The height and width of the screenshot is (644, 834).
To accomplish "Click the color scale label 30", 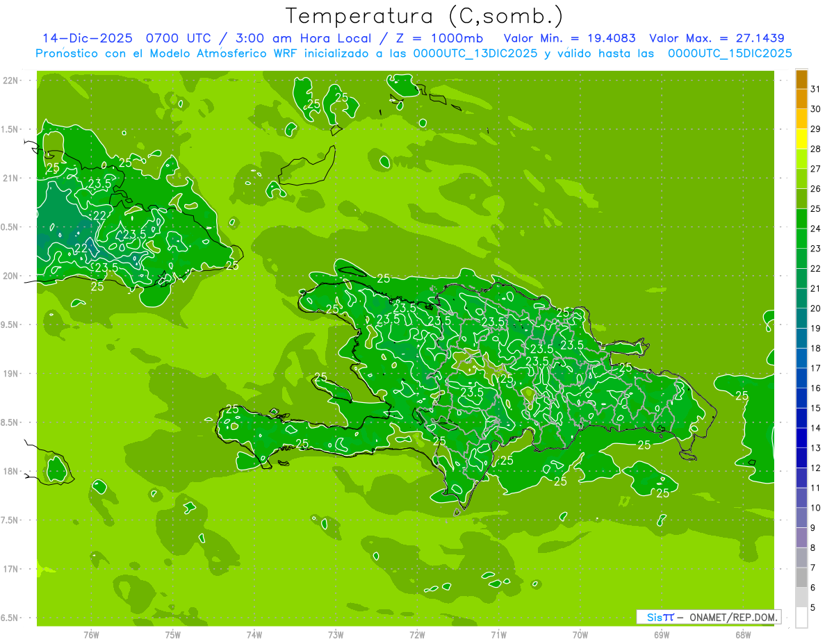I will [815, 109].
